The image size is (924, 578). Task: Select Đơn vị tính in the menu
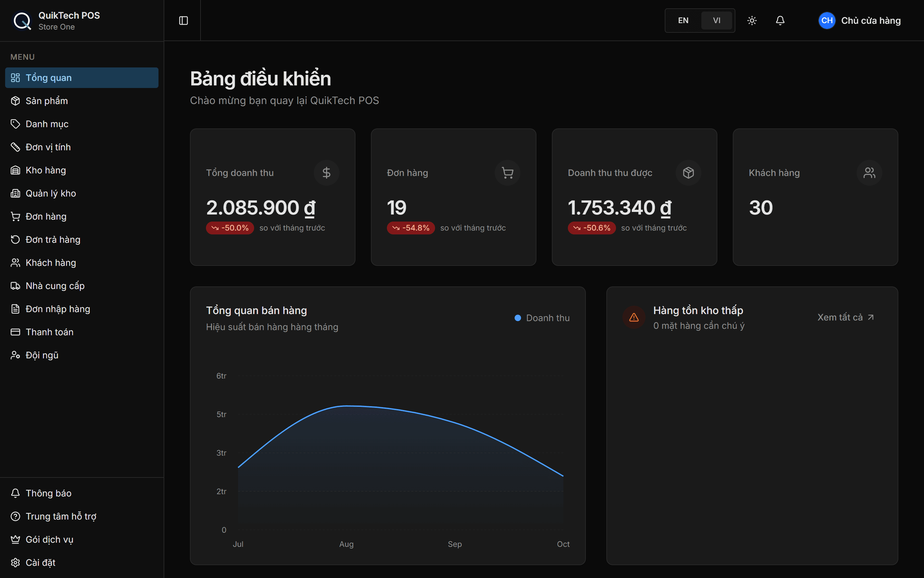click(x=82, y=147)
